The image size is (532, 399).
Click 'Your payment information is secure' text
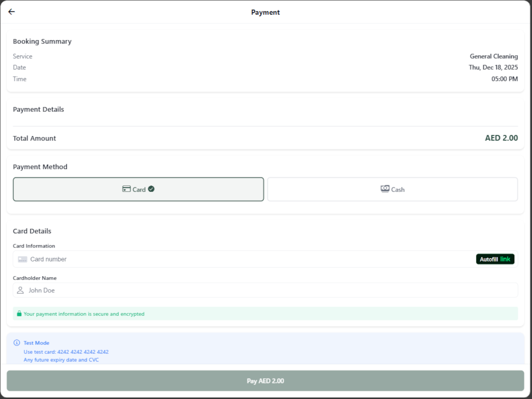[x=84, y=314]
